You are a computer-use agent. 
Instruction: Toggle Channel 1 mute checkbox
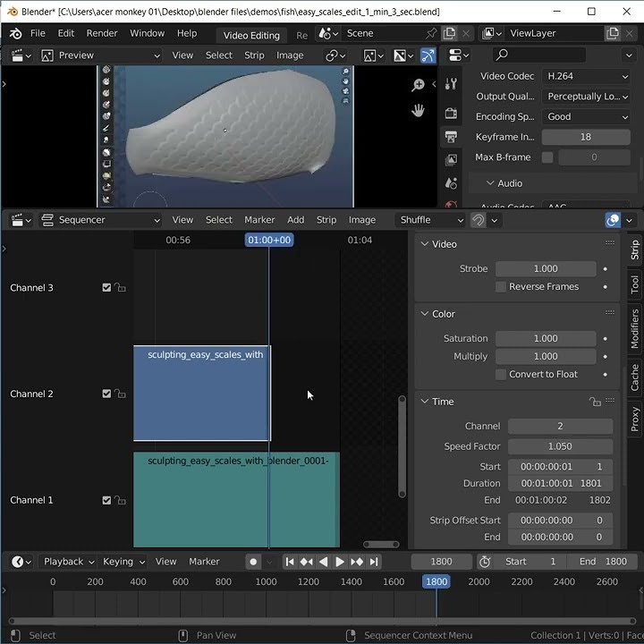coord(106,500)
